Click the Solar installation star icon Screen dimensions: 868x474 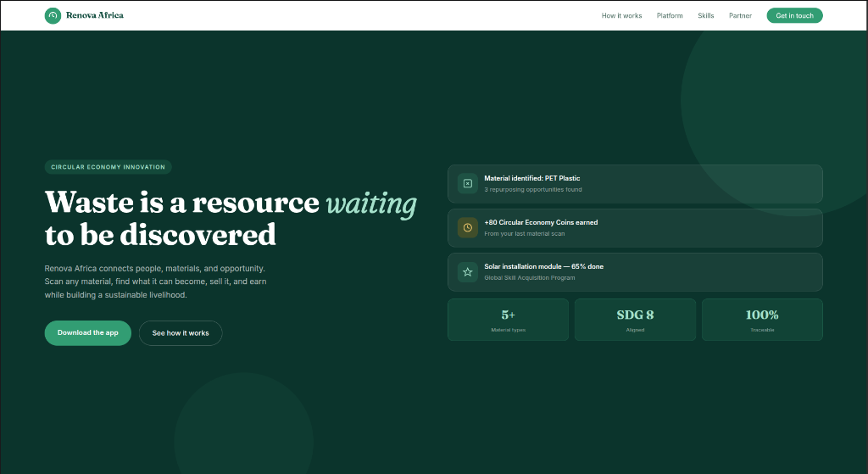click(x=468, y=272)
